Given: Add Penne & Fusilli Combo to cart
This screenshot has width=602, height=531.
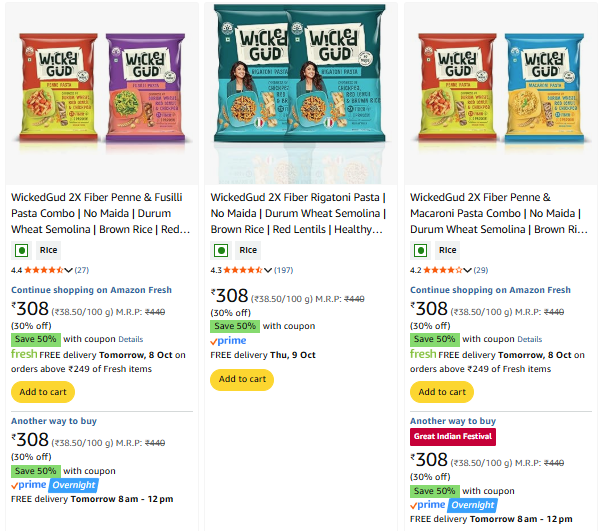Looking at the screenshot, I should tap(41, 392).
